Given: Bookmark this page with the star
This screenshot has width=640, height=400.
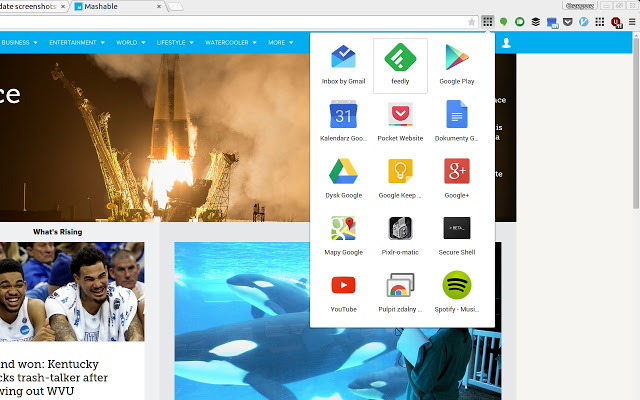Looking at the screenshot, I should [x=471, y=22].
